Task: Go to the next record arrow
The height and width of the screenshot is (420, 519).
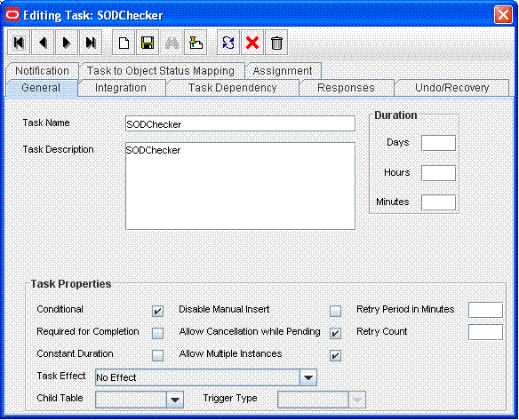Action: pyautogui.click(x=67, y=43)
